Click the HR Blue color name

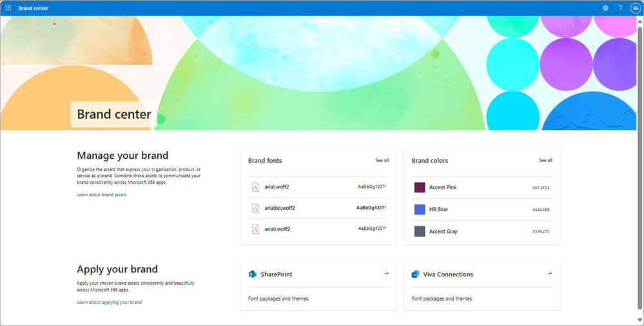pos(438,209)
